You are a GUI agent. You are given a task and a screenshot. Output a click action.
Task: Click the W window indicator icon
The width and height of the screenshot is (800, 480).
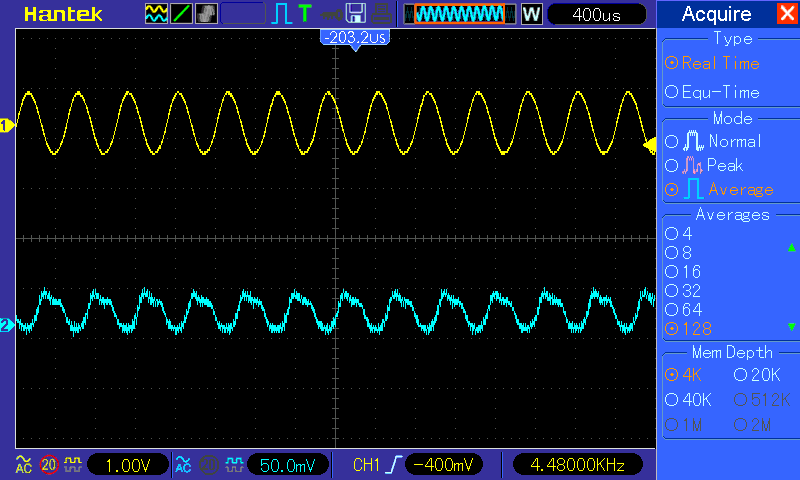tap(531, 14)
